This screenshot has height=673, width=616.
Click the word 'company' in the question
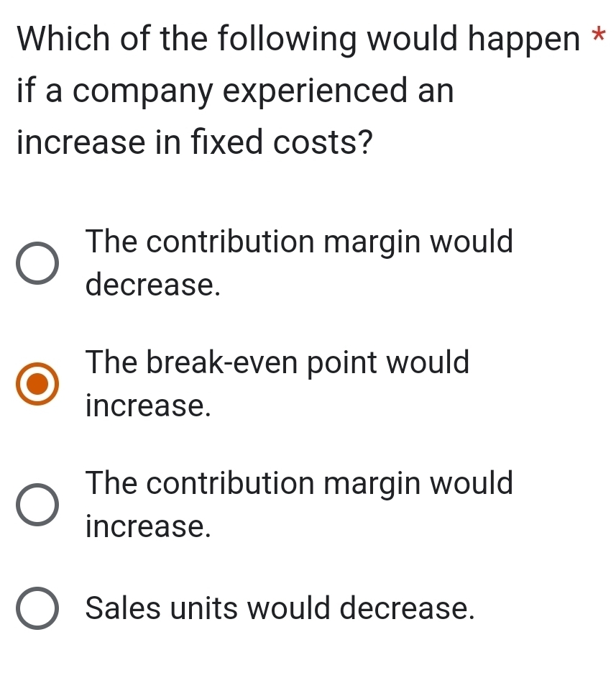click(x=143, y=93)
